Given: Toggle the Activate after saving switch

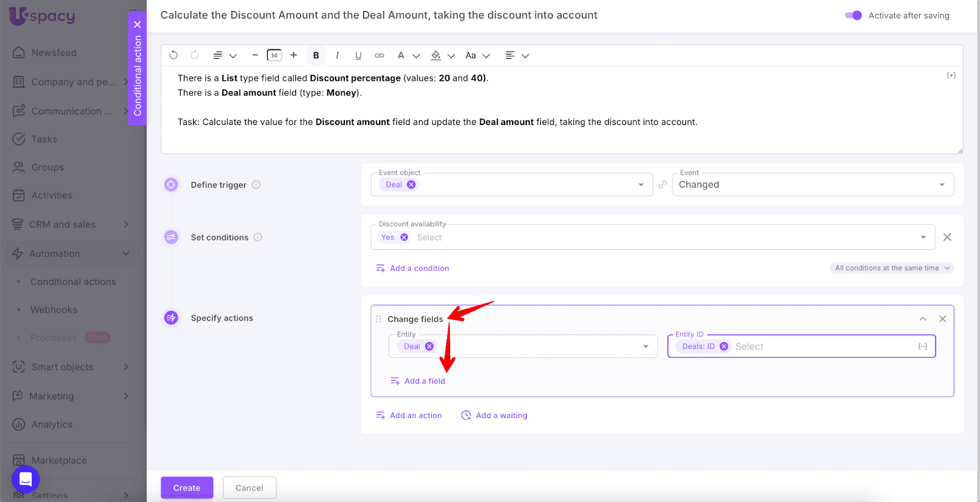Looking at the screenshot, I should [x=853, y=15].
